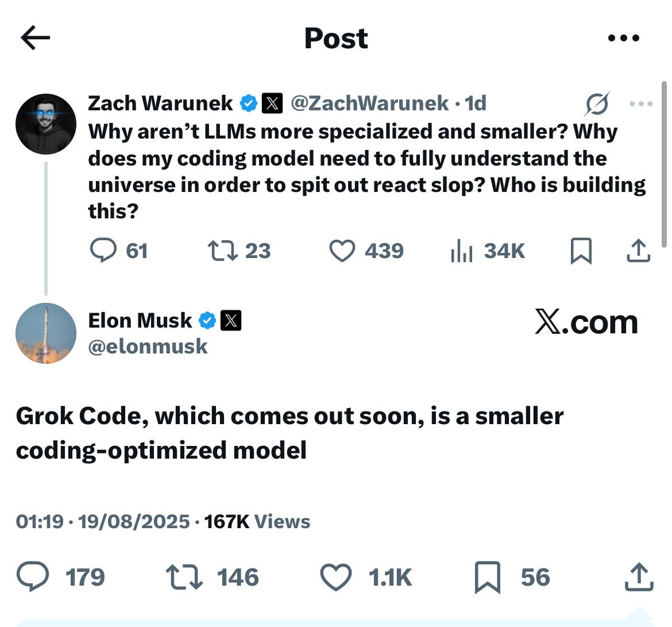Screen dimensions: 672x627
Task: Share Elon Musk's post
Action: tap(639, 576)
